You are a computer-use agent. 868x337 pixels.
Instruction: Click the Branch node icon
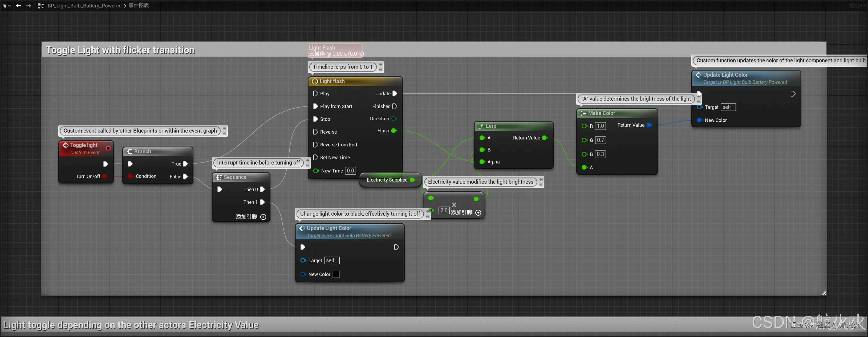(129, 151)
